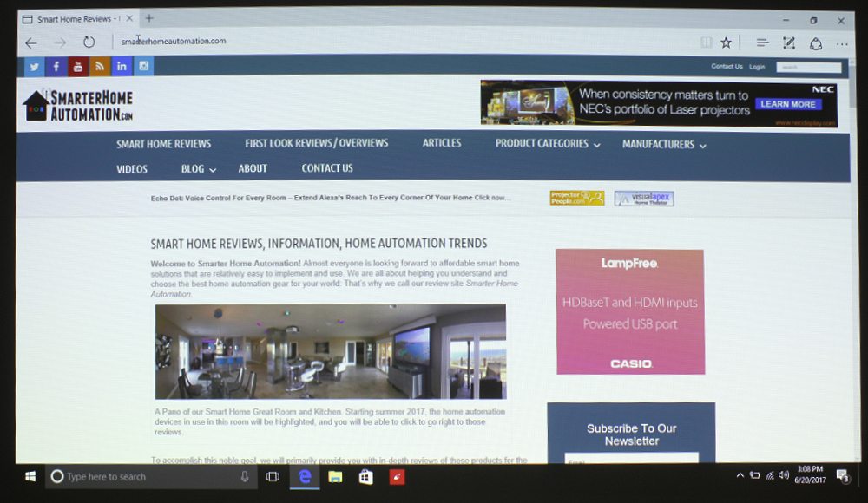868x503 pixels.
Task: Go back with the browser back arrow
Action: [31, 42]
